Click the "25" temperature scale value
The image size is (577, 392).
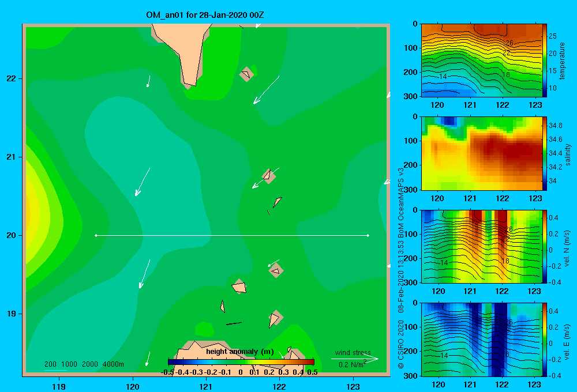tap(553, 36)
